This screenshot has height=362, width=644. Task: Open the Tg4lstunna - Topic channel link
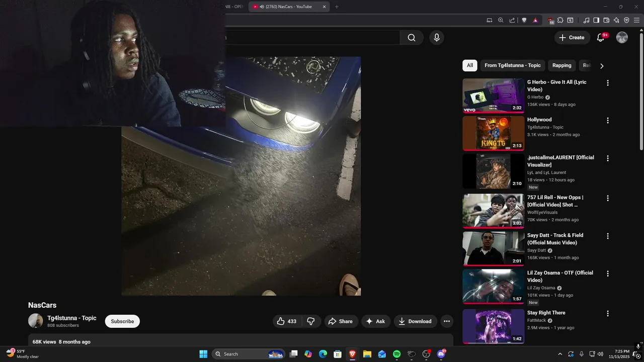[72, 318]
